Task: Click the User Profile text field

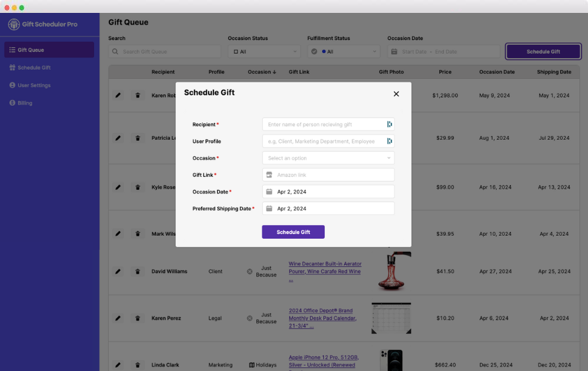Action: coord(323,142)
